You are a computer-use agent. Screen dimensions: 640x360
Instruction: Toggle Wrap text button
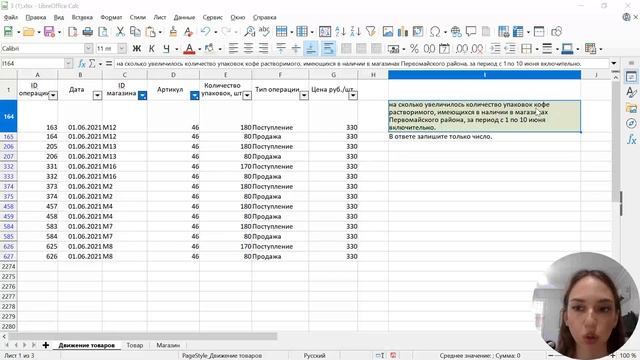pos(328,49)
